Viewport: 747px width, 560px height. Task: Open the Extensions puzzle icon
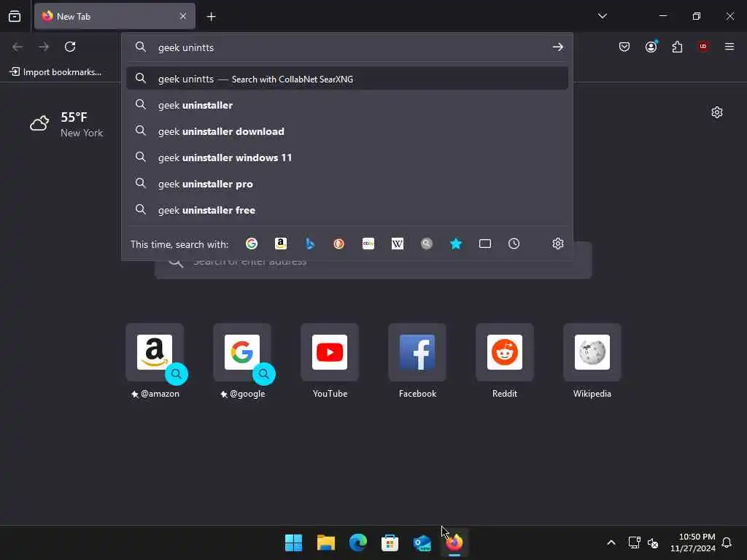pyautogui.click(x=677, y=47)
